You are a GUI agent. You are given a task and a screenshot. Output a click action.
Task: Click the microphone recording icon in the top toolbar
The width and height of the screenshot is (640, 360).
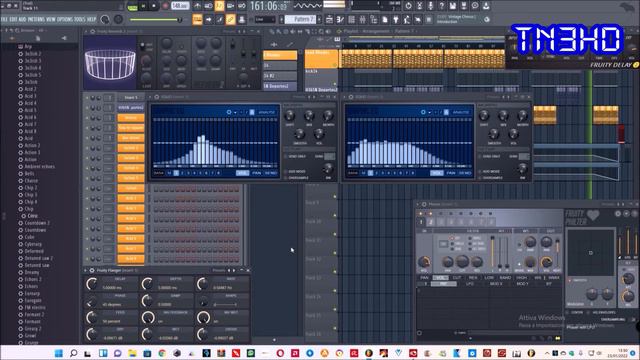coord(431,6)
